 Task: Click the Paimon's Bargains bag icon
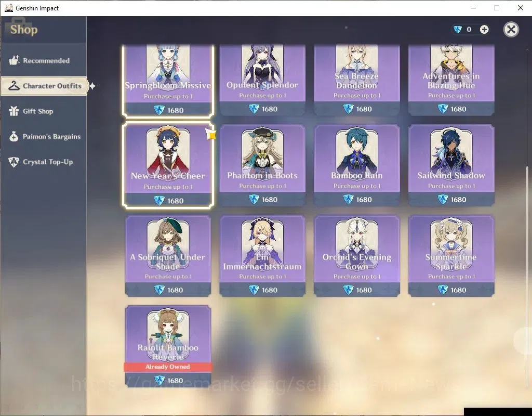pyautogui.click(x=14, y=137)
